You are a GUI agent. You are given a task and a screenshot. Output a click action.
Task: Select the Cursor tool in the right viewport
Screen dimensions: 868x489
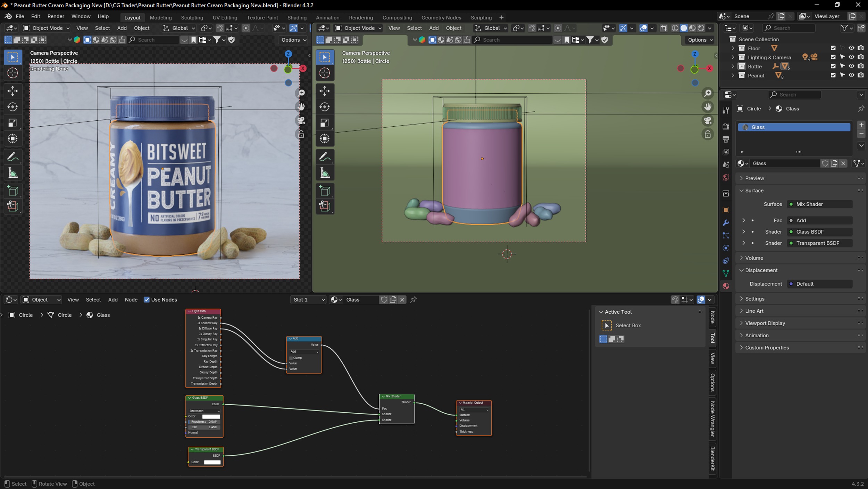click(325, 73)
